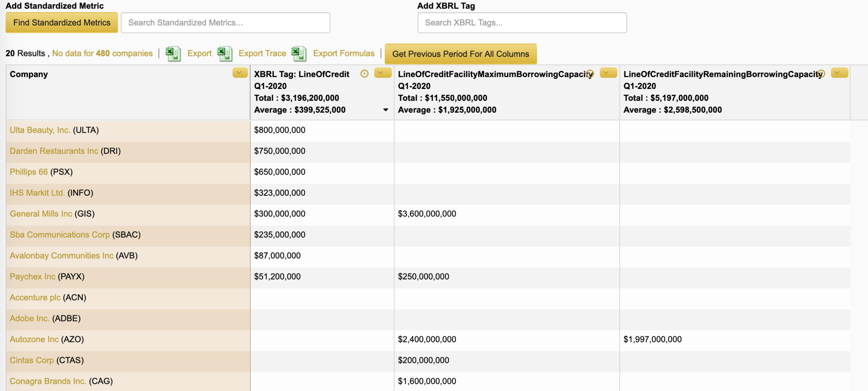Screen dimensions: 868x391
Task: Toggle the sort arrow in the LineOfCredit column
Action: (386, 110)
